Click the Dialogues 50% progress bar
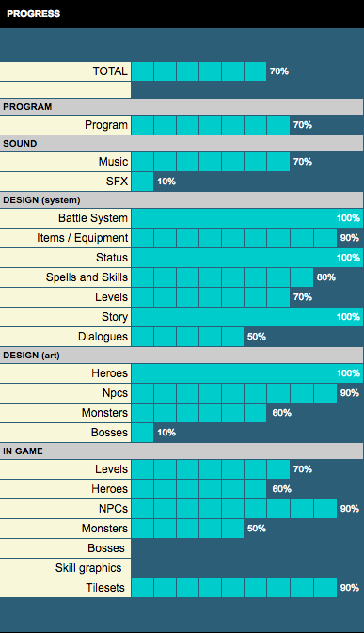The height and width of the screenshot is (633, 364). tap(188, 337)
